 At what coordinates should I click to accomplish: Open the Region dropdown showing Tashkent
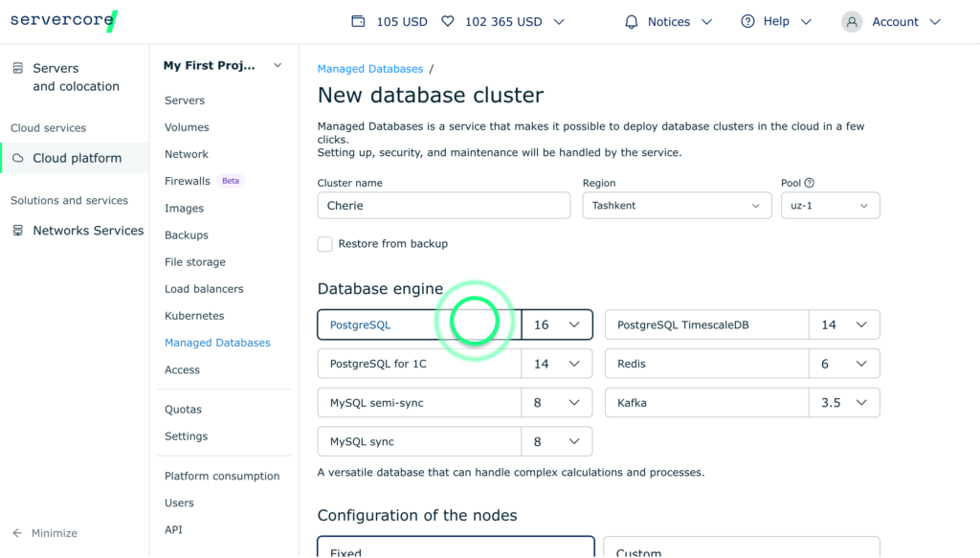point(677,205)
